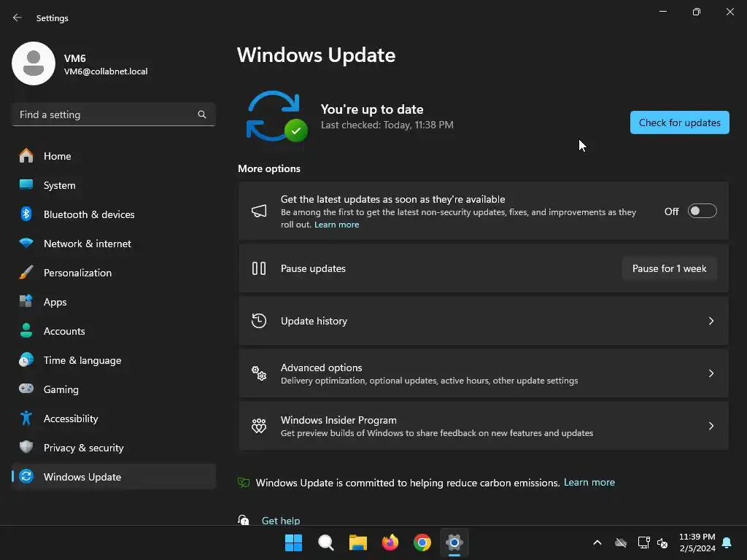Launch Firefox from the taskbar
Viewport: 747px width, 560px height.
point(390,542)
